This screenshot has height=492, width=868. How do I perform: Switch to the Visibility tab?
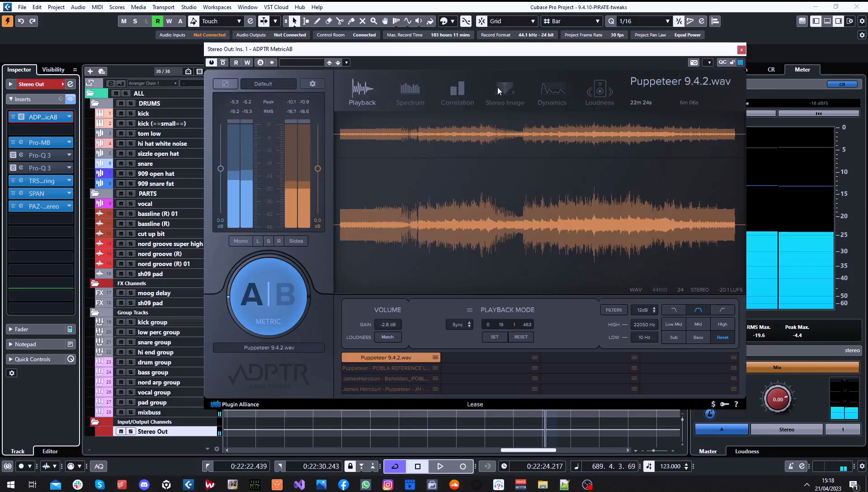(x=53, y=70)
